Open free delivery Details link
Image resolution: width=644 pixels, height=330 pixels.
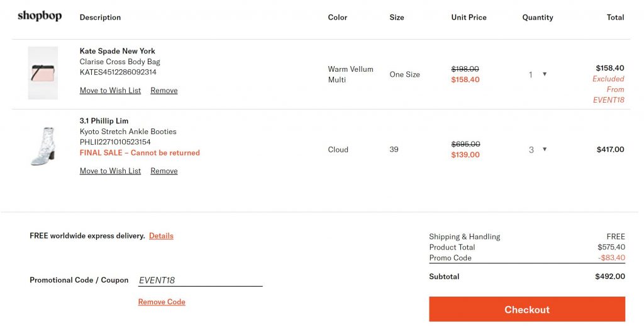click(161, 236)
